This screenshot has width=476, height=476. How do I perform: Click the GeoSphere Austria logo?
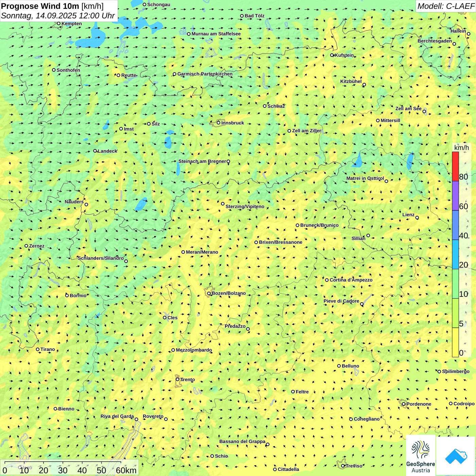pyautogui.click(x=421, y=456)
